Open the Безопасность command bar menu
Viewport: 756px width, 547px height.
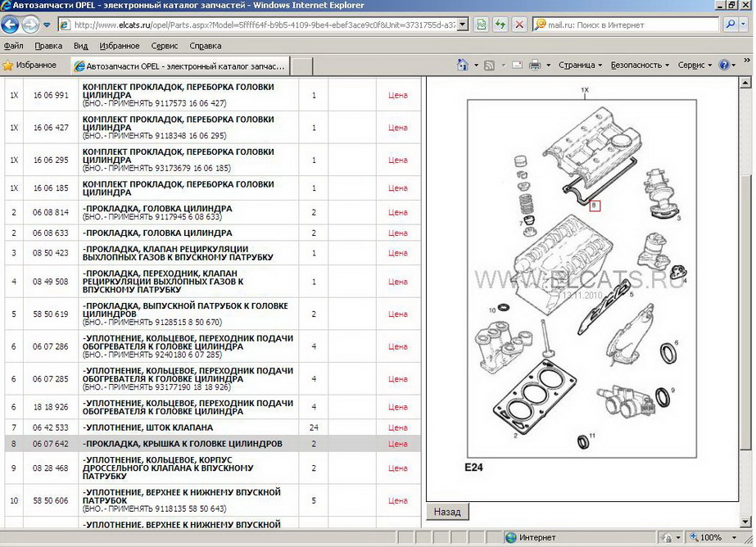pyautogui.click(x=640, y=65)
